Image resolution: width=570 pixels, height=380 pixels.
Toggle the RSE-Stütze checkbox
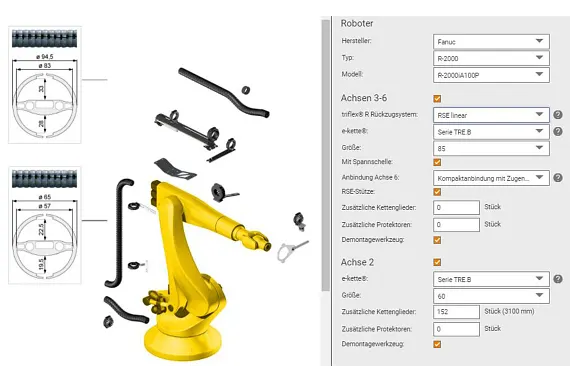pyautogui.click(x=437, y=192)
